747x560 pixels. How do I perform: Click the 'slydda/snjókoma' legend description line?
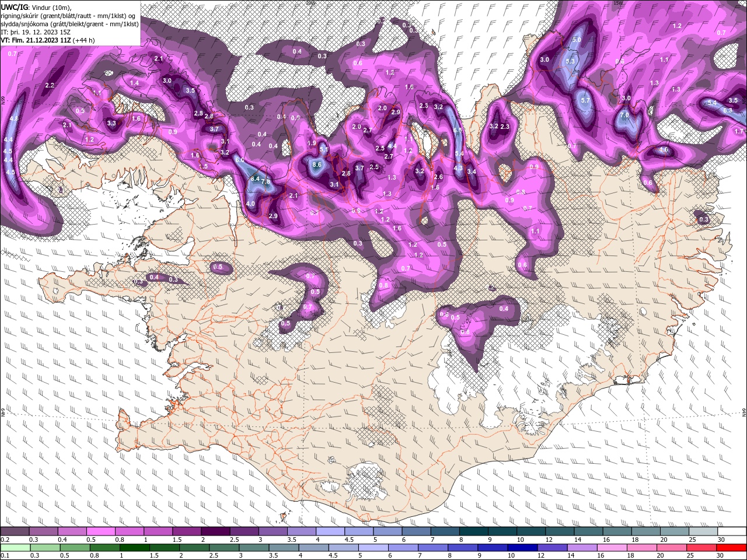(x=69, y=24)
